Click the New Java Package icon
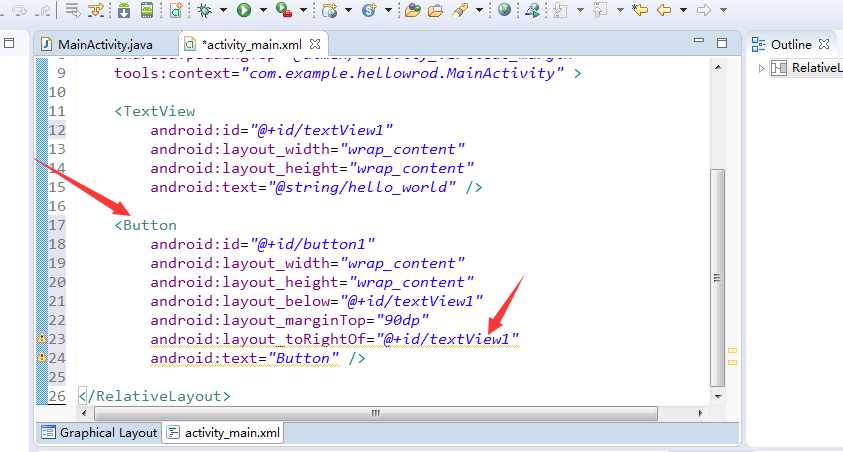Screen dimensions: 843x452 tap(330, 10)
